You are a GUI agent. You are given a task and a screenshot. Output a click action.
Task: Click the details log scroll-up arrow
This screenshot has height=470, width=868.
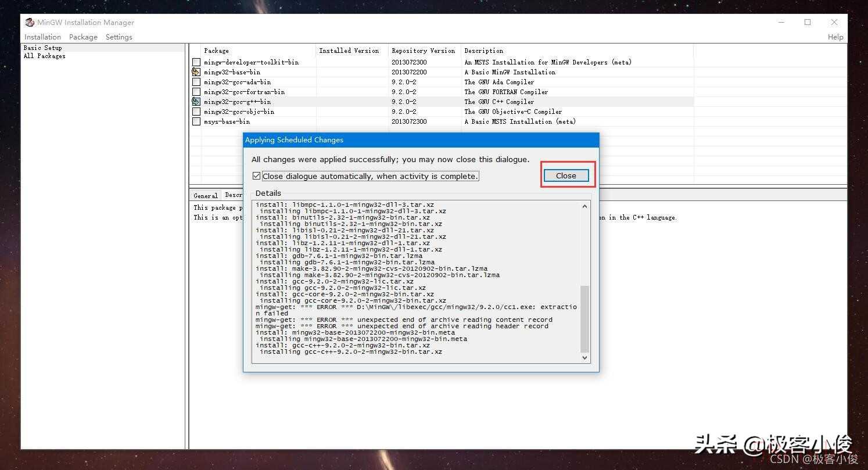tap(584, 206)
